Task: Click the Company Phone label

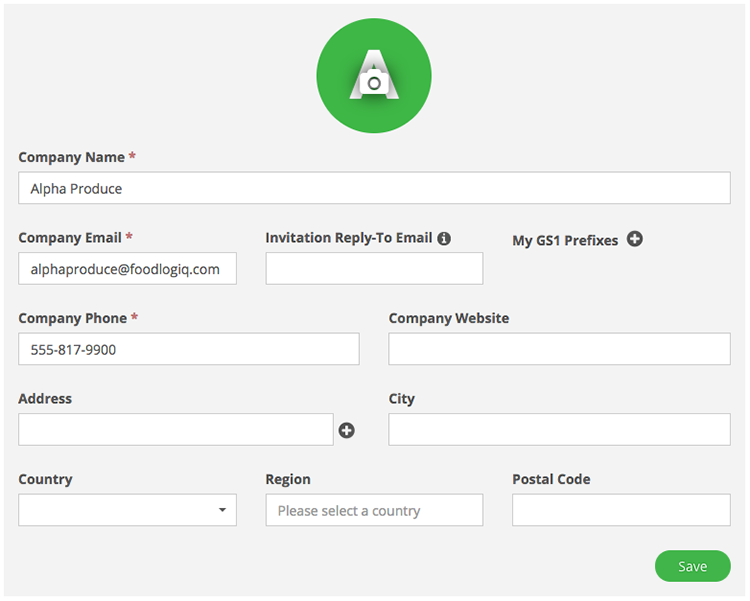Action: point(73,318)
